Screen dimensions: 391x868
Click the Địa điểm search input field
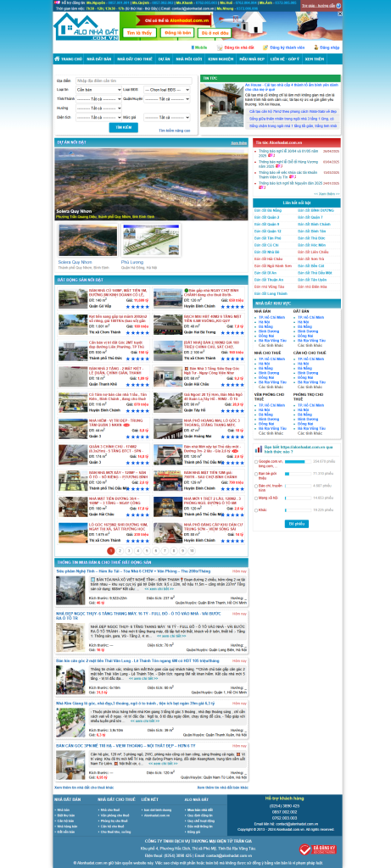133,81
